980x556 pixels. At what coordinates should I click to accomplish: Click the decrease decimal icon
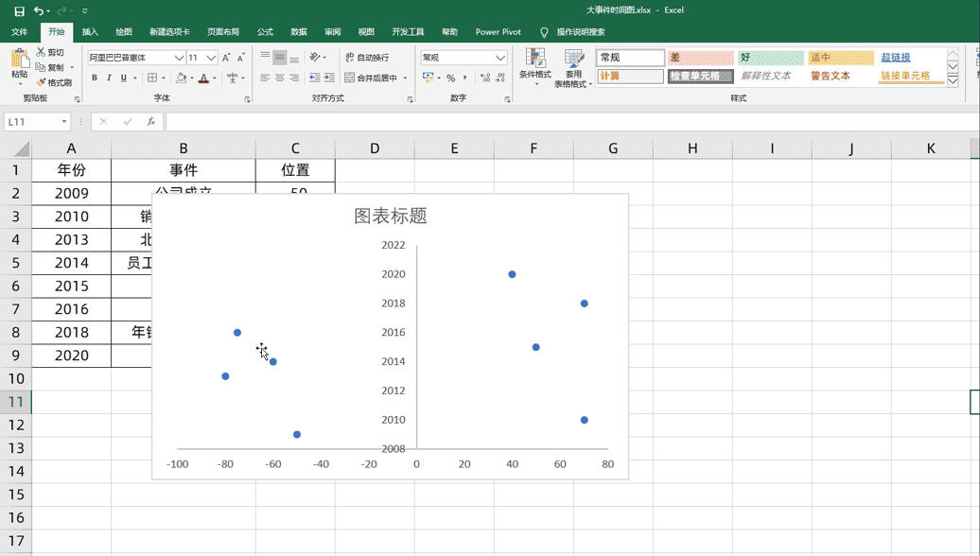point(500,78)
